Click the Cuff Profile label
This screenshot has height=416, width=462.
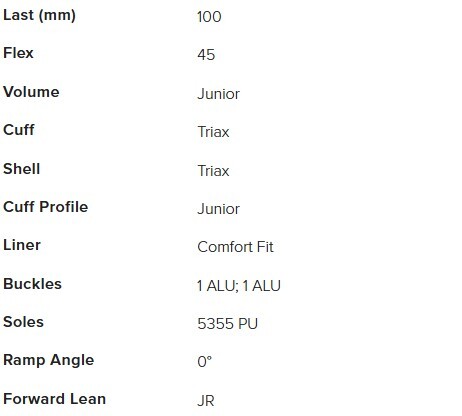coord(46,207)
